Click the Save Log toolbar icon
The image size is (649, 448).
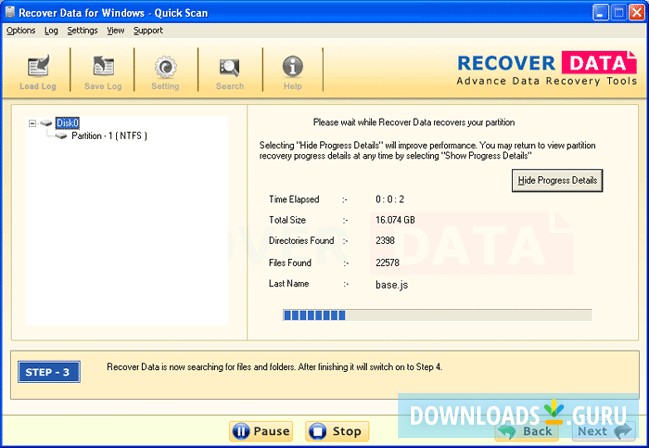103,66
